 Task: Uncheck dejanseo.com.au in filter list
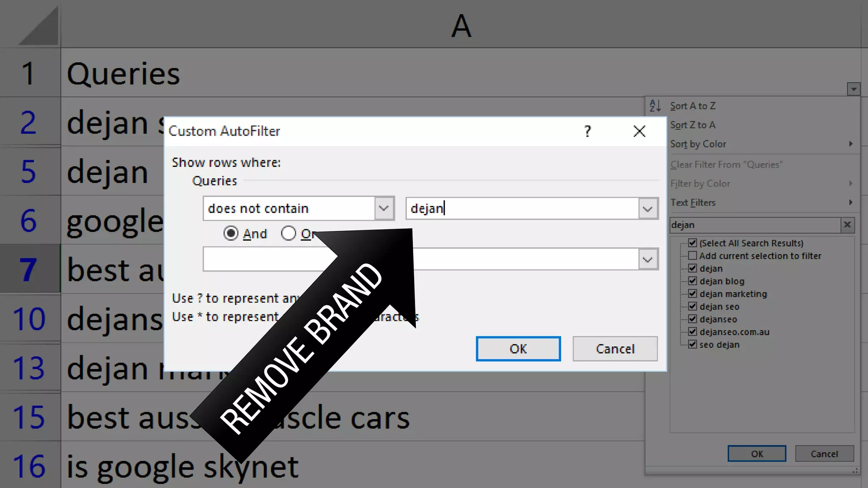point(693,332)
